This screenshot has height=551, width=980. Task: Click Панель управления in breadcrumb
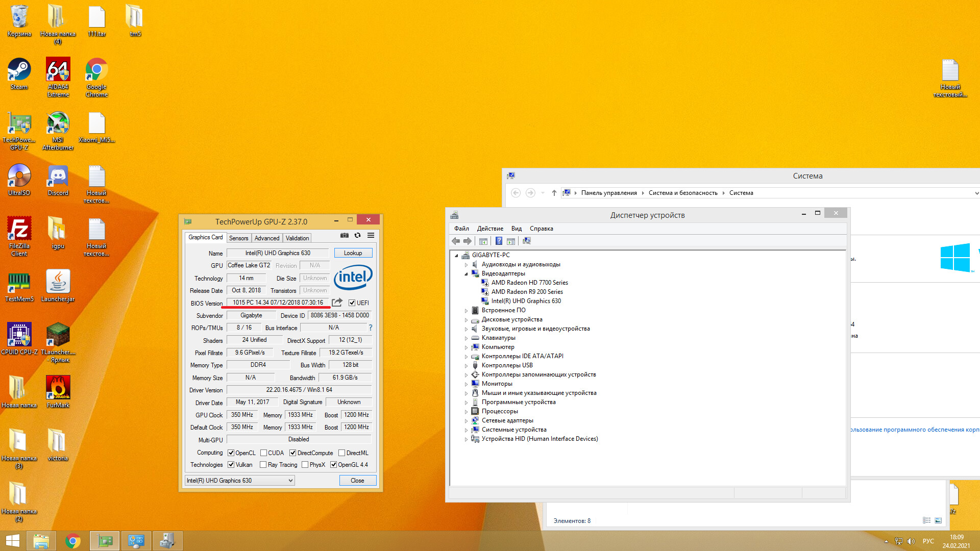point(609,193)
